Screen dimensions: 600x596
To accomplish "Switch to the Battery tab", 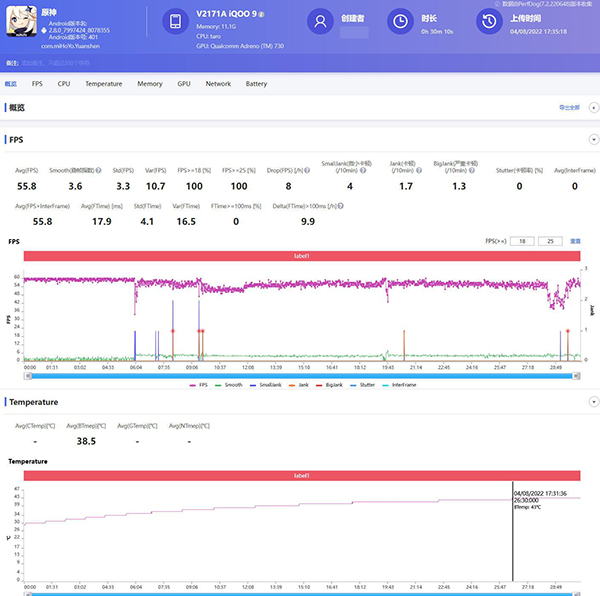I will (256, 84).
